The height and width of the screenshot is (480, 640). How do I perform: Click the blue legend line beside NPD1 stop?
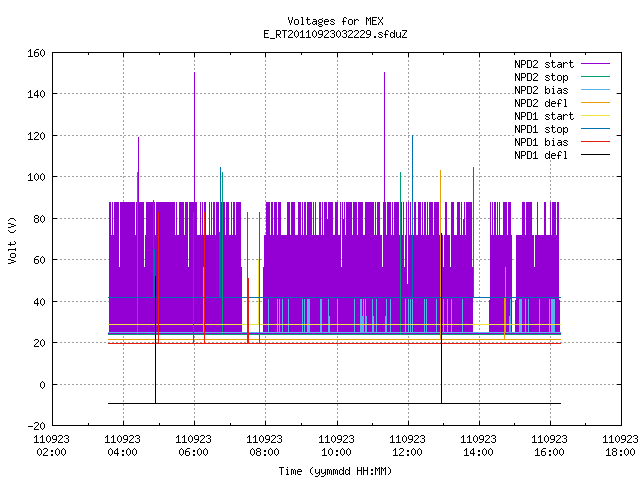coord(595,129)
